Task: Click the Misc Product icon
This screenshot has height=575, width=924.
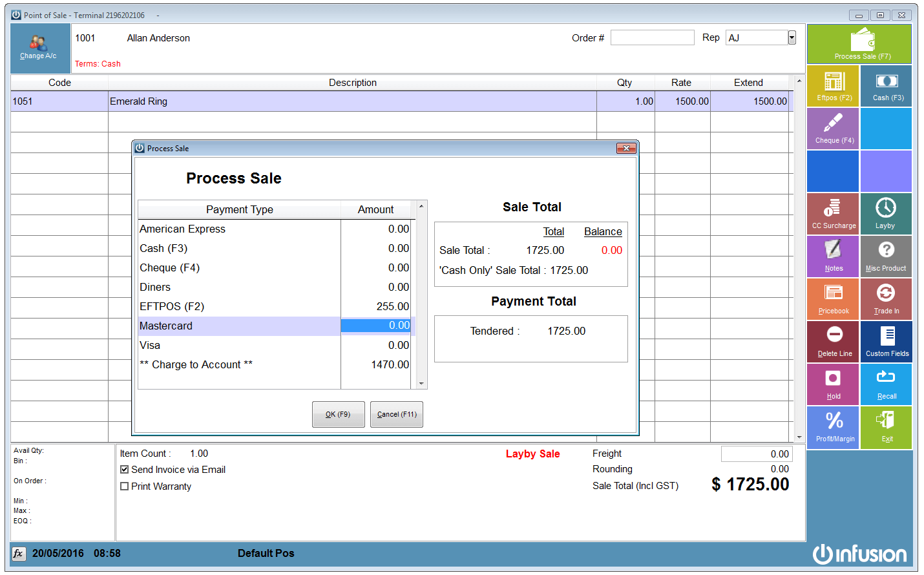Action: tap(886, 256)
